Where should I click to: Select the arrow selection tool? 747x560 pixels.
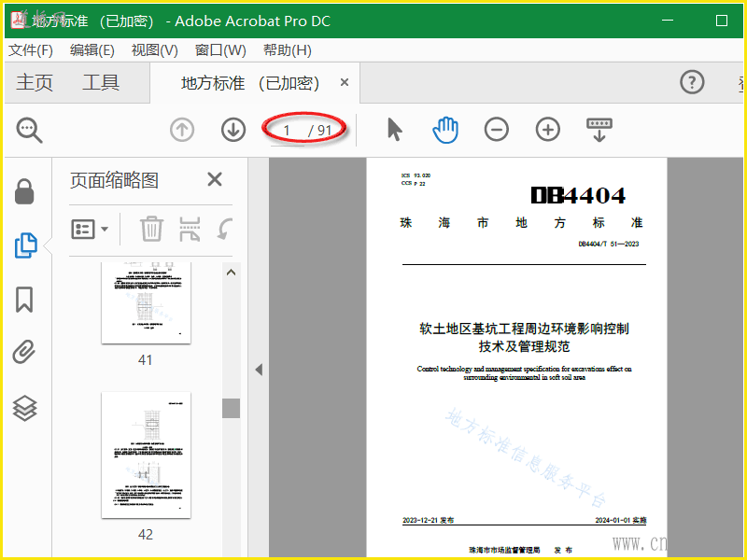(395, 130)
